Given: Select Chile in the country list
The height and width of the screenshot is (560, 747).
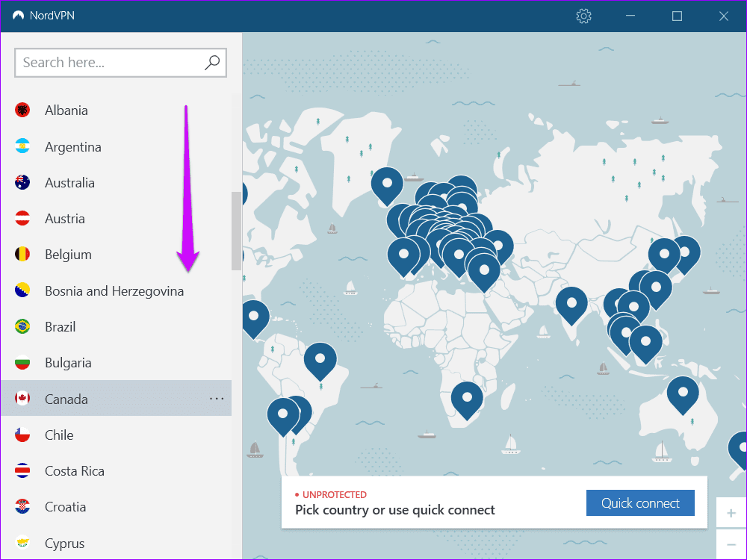Looking at the screenshot, I should (116, 435).
